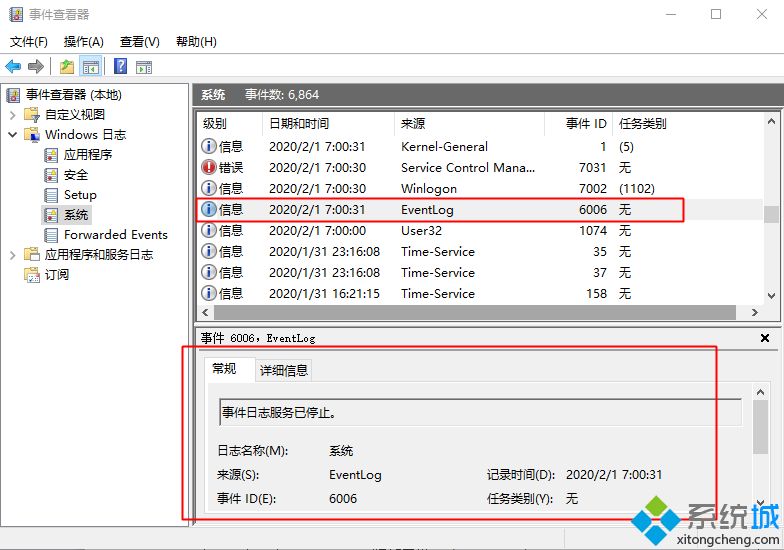Click the event list scroll down arrow

point(771,296)
